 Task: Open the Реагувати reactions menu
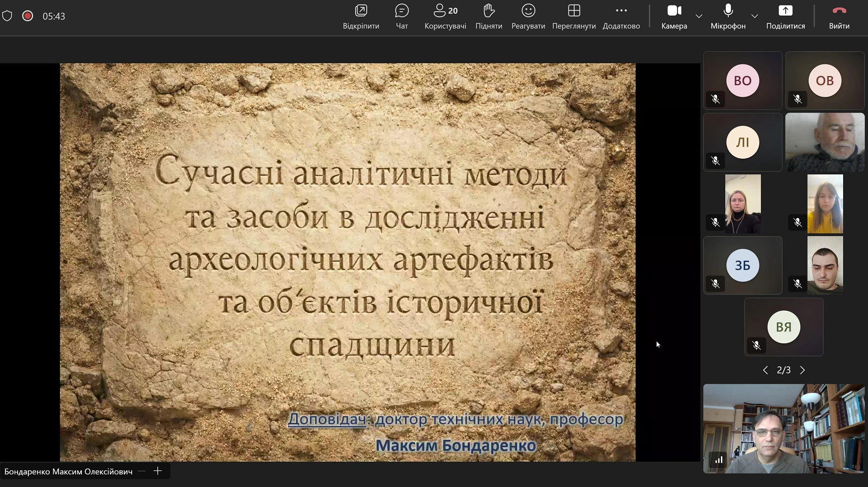click(528, 16)
